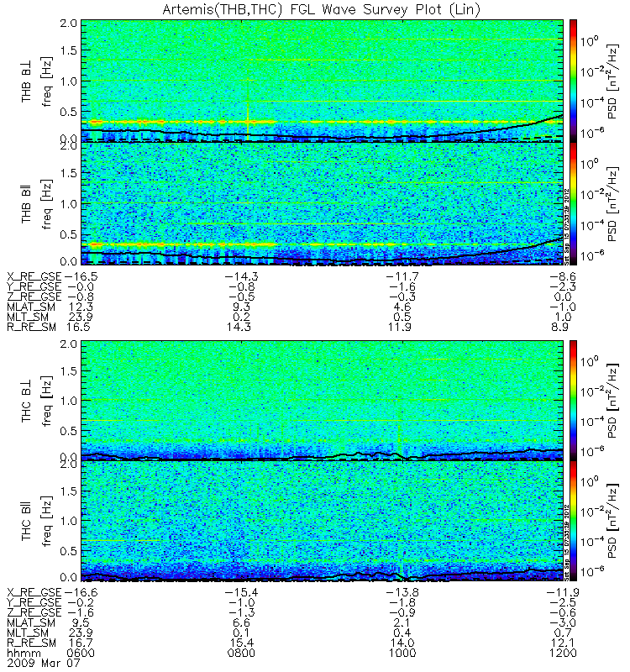Click the '1000' time label
This screenshot has width=630, height=672.
[x=402, y=654]
